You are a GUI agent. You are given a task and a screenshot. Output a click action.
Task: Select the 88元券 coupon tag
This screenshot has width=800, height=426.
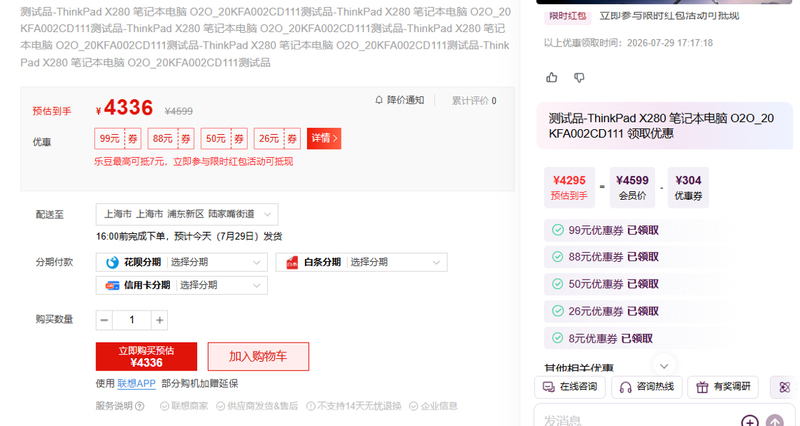171,139
